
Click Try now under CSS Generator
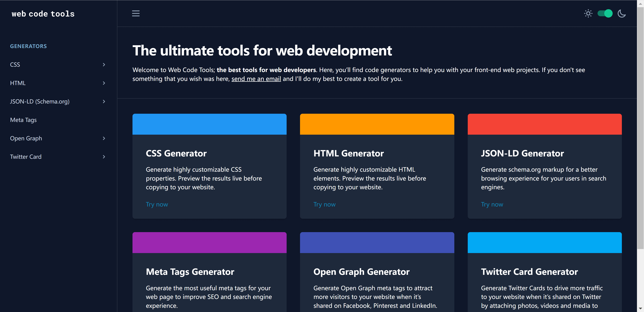click(x=157, y=204)
